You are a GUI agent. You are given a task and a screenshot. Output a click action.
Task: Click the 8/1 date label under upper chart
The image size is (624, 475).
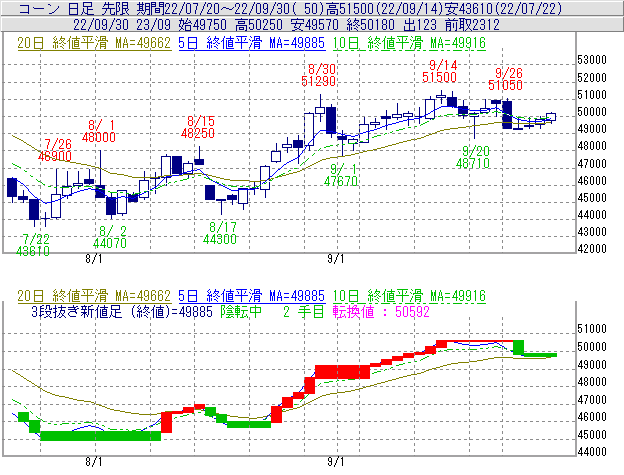click(94, 259)
